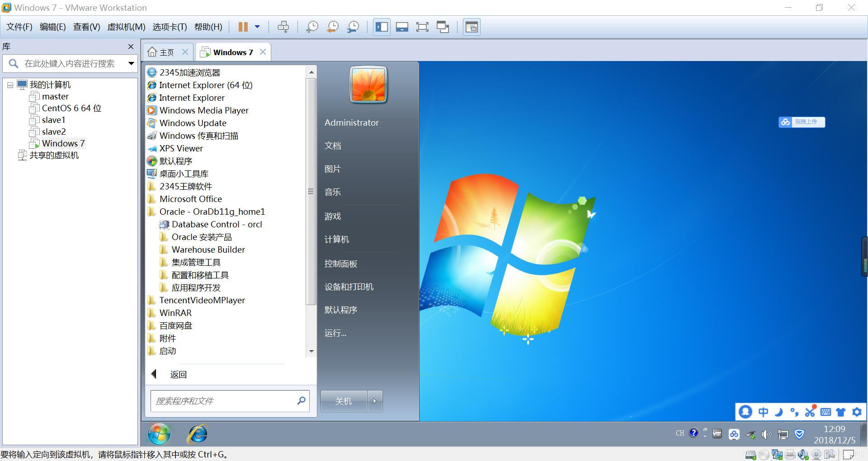Viewport: 868px width, 461px height.
Task: Click the language bar help question mark
Action: tap(693, 433)
